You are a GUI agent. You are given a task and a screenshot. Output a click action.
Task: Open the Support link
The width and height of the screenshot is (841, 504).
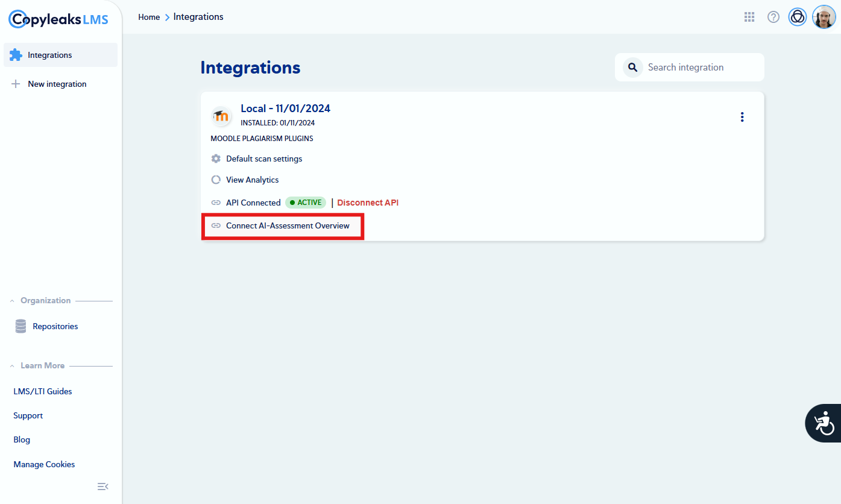pos(28,415)
